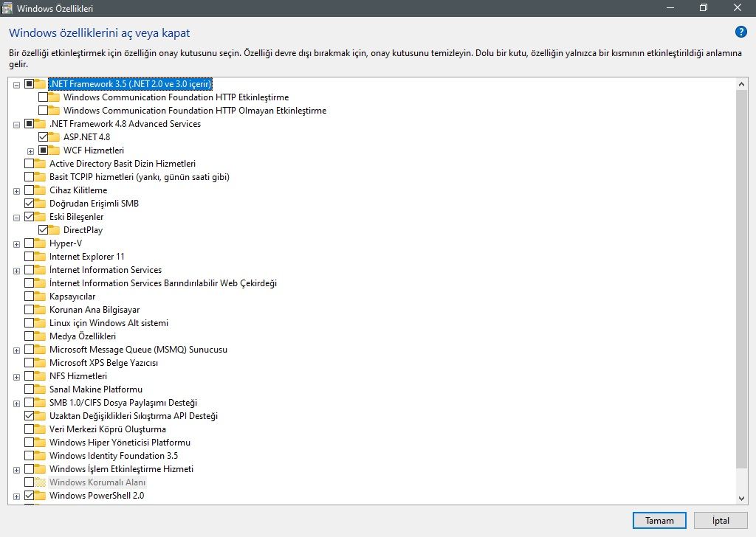Minimize the Windows Özellikleri window
Screen dimensions: 756x537
point(670,7)
